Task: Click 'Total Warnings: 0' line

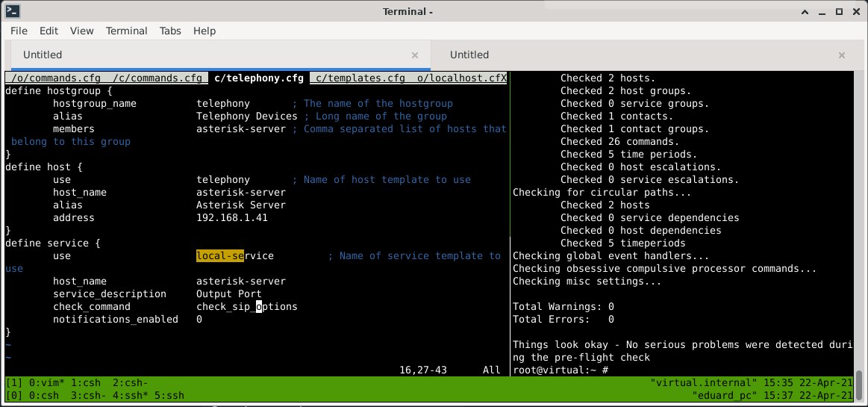Action: click(563, 307)
